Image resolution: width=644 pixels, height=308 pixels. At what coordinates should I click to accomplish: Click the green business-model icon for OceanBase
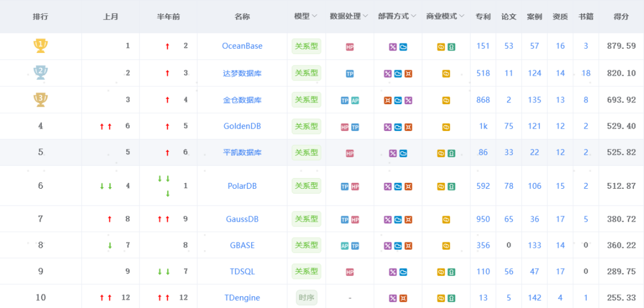click(451, 46)
